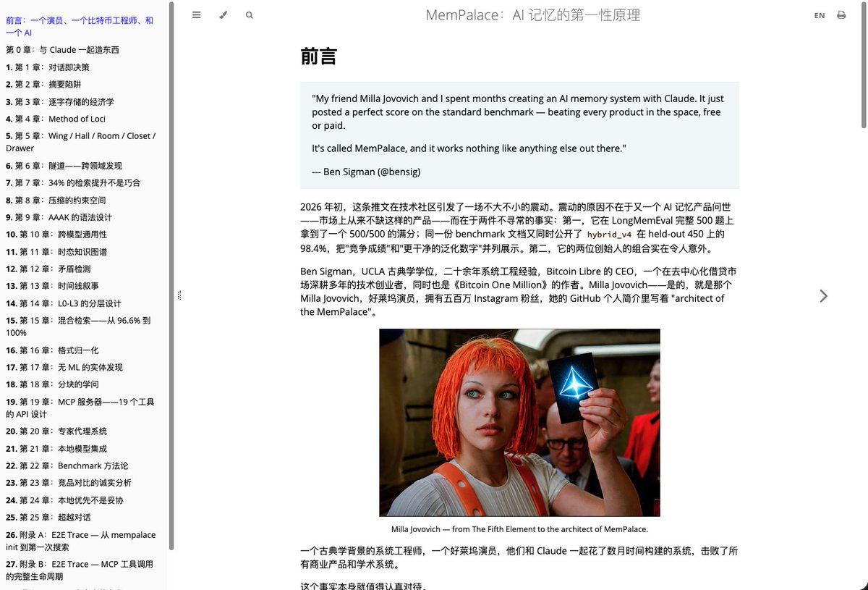868x590 pixels.
Task: Click the Ben Sigman (@bensig) attribution
Action: click(366, 172)
